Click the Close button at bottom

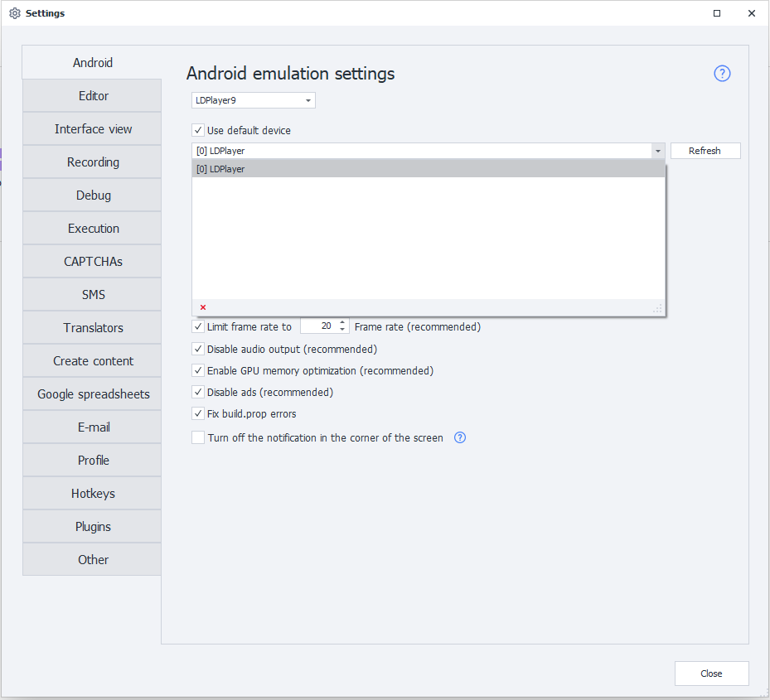(x=711, y=673)
